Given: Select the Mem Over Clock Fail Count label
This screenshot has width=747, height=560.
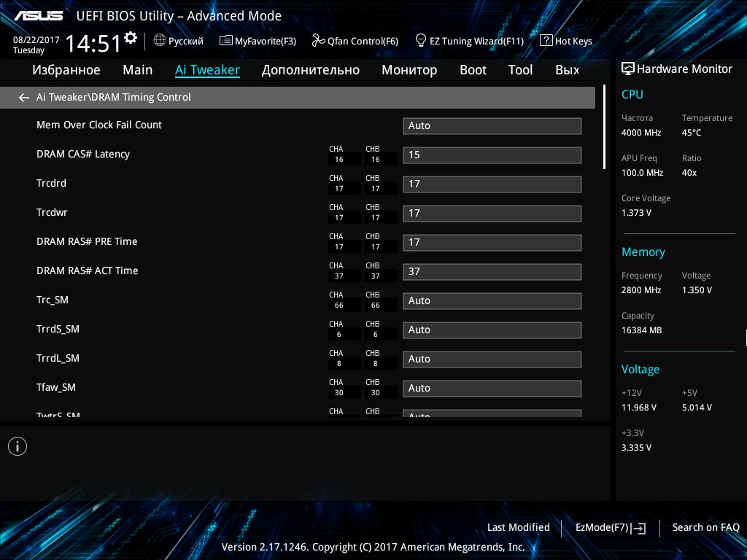Looking at the screenshot, I should 99,125.
